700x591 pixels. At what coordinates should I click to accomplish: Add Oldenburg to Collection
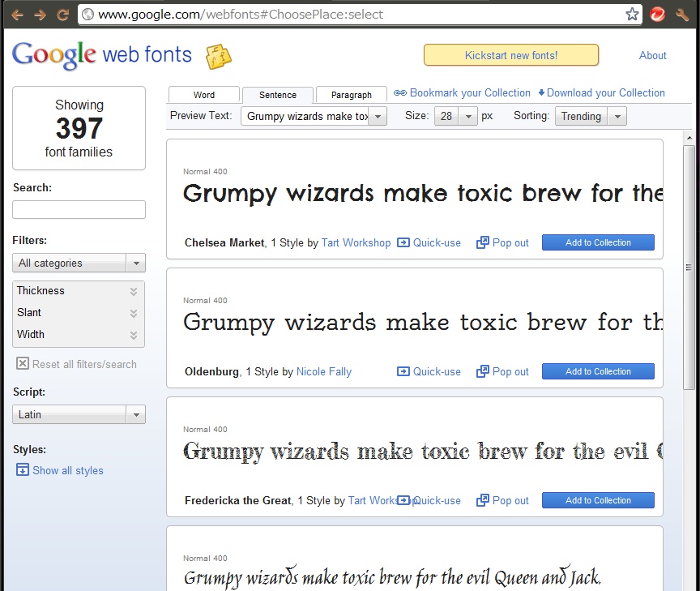598,371
